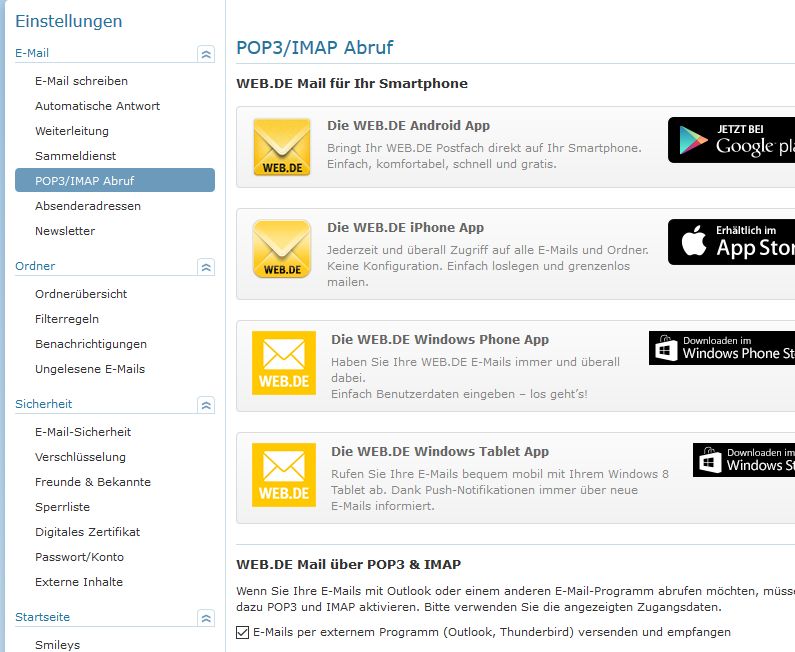Click the WEB.DE Mail über POP3 & IMAP heading

348,564
